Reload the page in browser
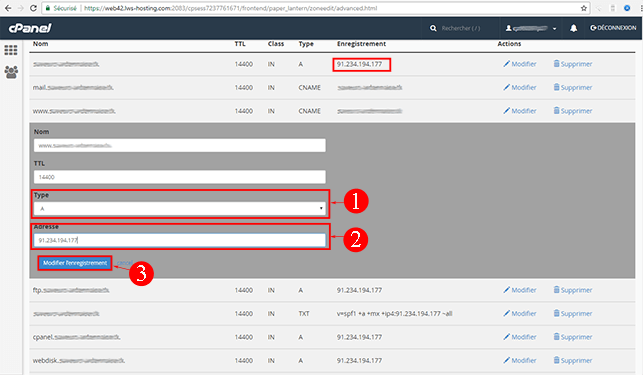This screenshot has height=375, width=643. (x=33, y=8)
